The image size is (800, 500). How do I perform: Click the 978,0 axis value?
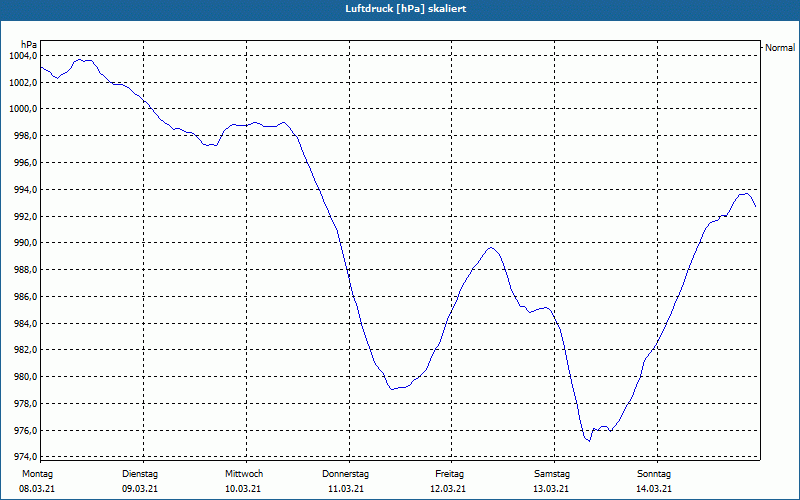[24, 404]
